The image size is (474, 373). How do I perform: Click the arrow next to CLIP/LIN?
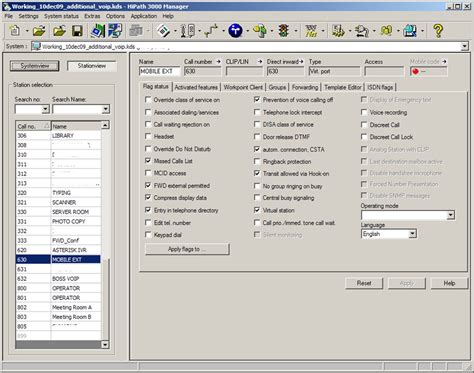click(x=260, y=62)
